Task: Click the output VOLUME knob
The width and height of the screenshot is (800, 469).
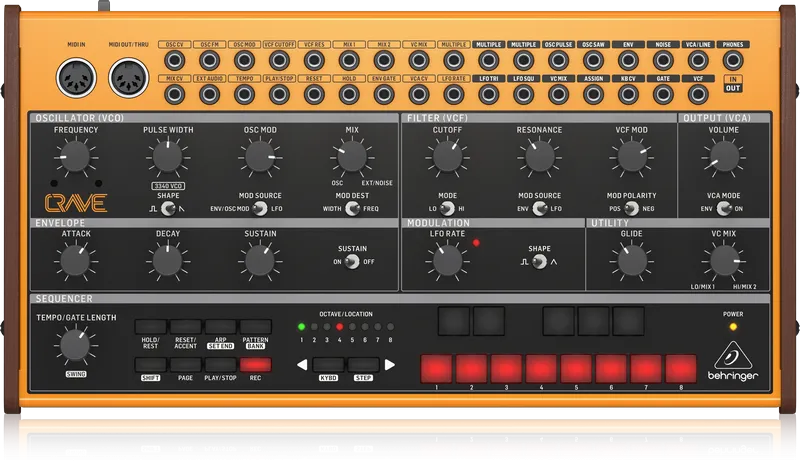Action: (724, 157)
